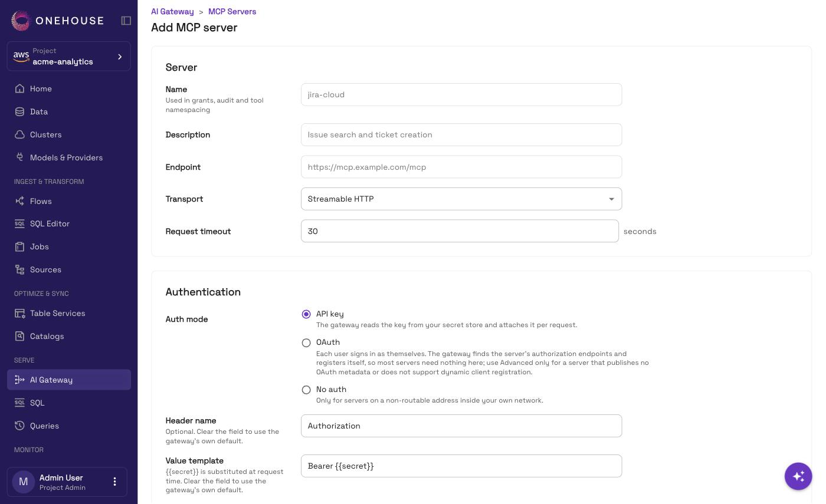The width and height of the screenshot is (826, 504).
Task: Click the Header name field
Action: coord(461,426)
